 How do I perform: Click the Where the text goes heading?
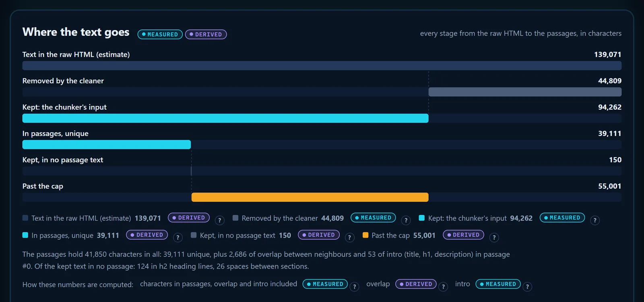pyautogui.click(x=76, y=32)
